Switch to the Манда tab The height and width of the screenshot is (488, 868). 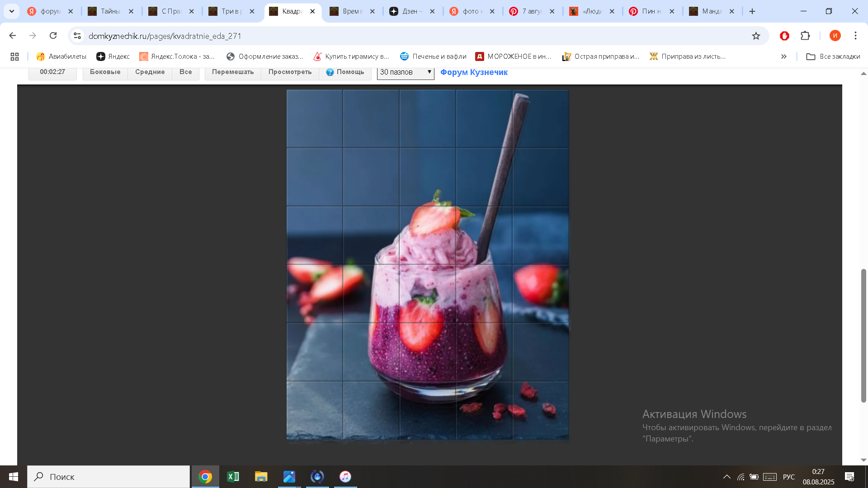[706, 11]
